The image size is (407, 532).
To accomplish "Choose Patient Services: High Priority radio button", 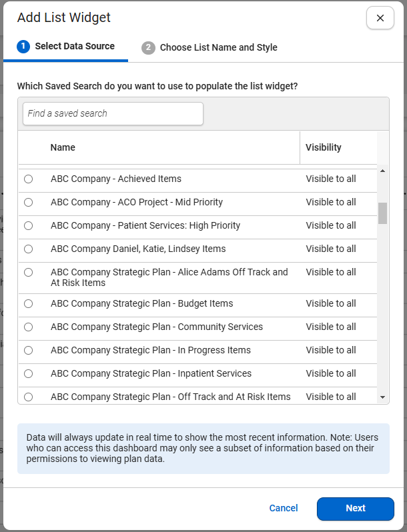I will tap(29, 225).
